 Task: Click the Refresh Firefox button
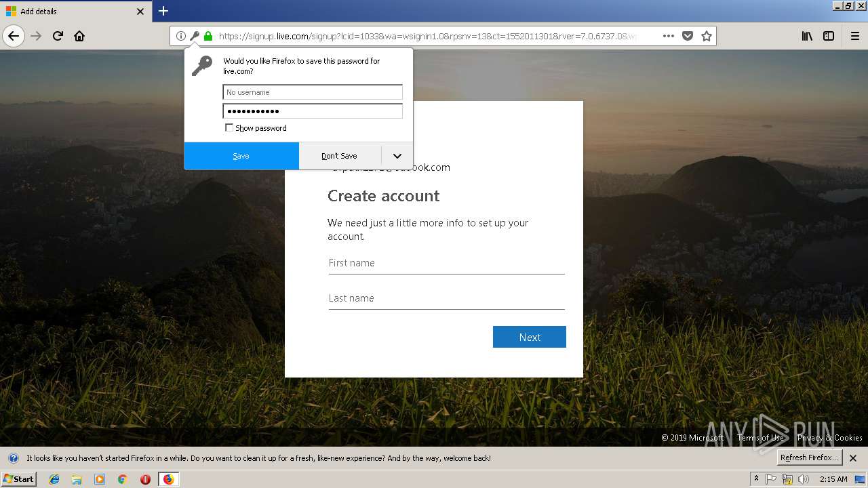[x=810, y=457]
